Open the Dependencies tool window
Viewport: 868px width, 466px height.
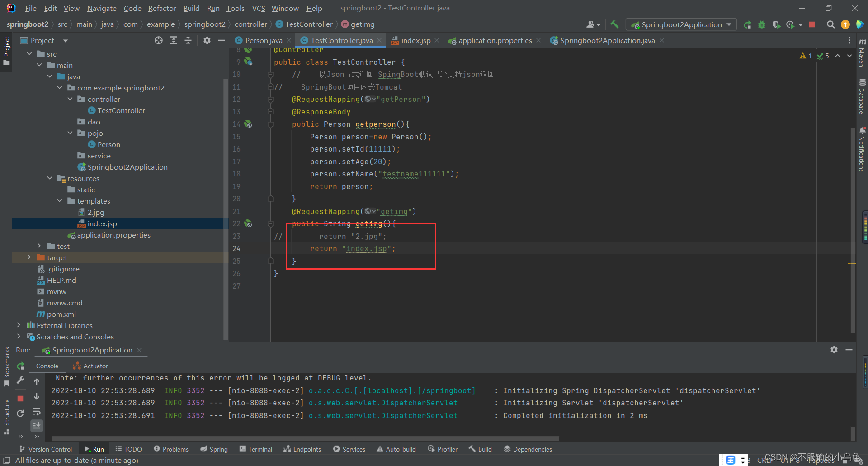(x=528, y=449)
